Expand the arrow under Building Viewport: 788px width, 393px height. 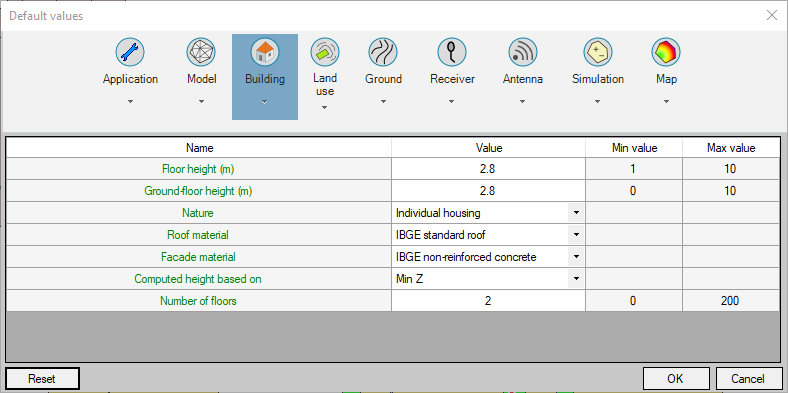(x=265, y=102)
